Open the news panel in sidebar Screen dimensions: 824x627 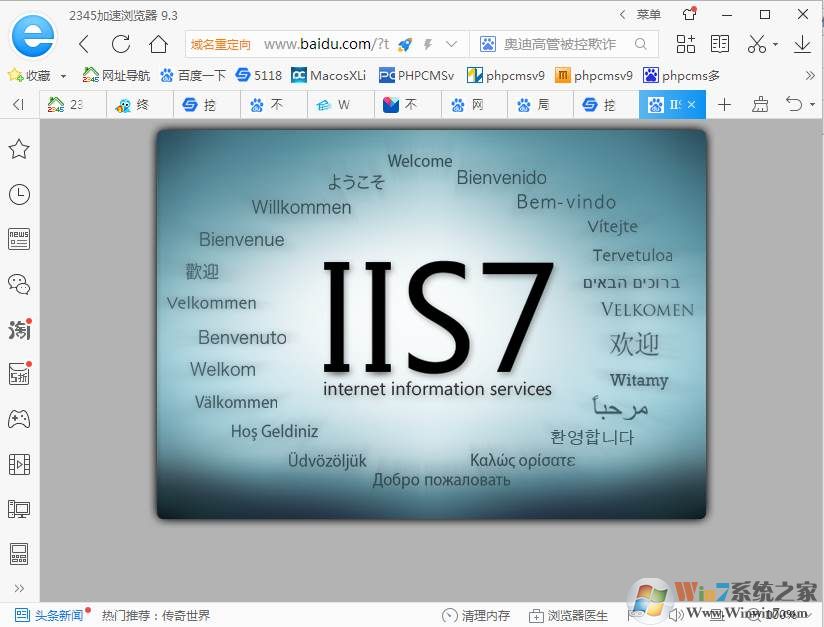(19, 239)
